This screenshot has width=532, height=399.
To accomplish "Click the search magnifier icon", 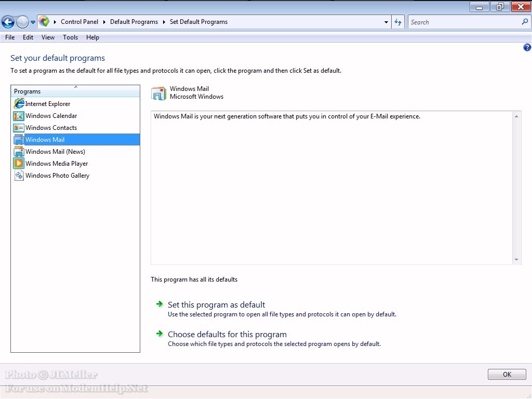I will pos(525,22).
